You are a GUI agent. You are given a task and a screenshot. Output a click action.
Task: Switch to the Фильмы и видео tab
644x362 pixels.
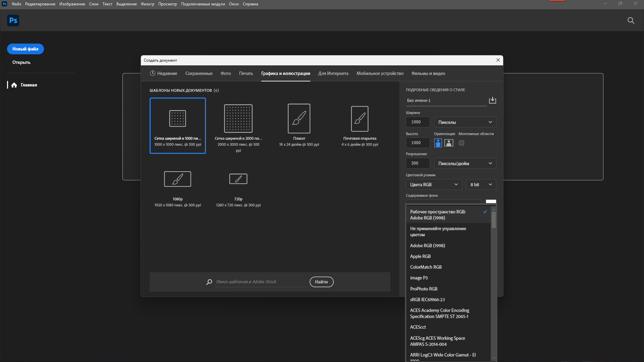(428, 73)
